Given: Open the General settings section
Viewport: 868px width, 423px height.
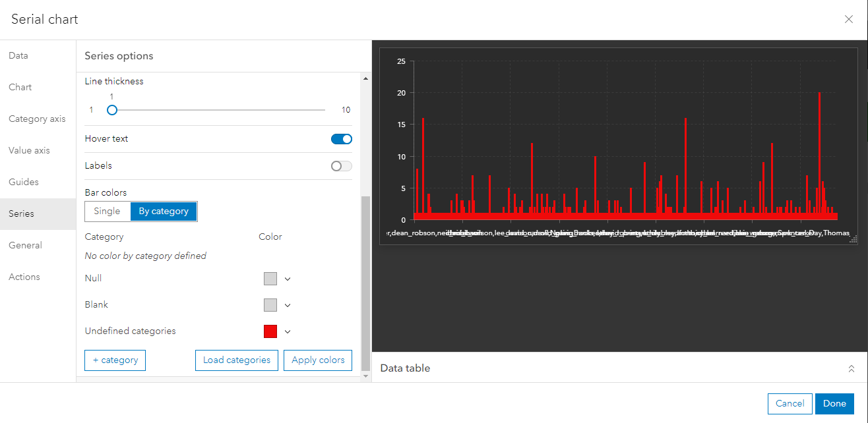Looking at the screenshot, I should (25, 245).
